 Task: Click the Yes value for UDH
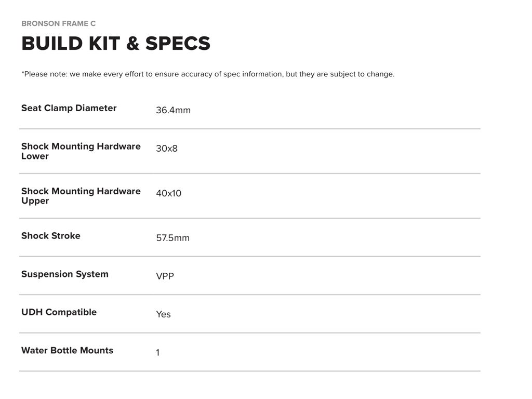163,314
